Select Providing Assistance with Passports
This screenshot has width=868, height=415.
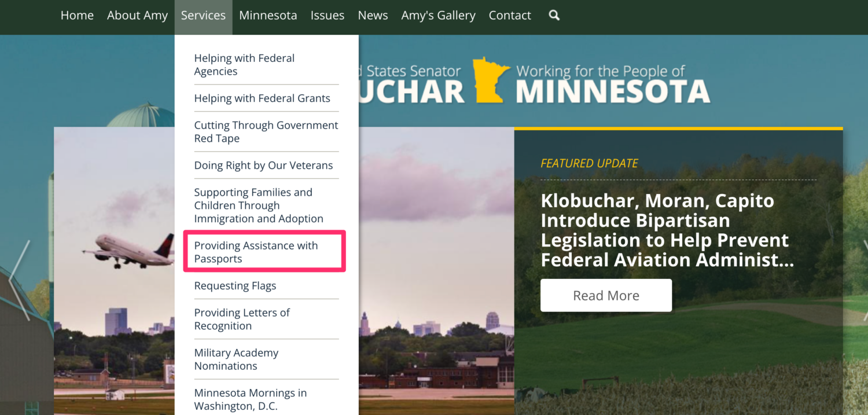[256, 252]
